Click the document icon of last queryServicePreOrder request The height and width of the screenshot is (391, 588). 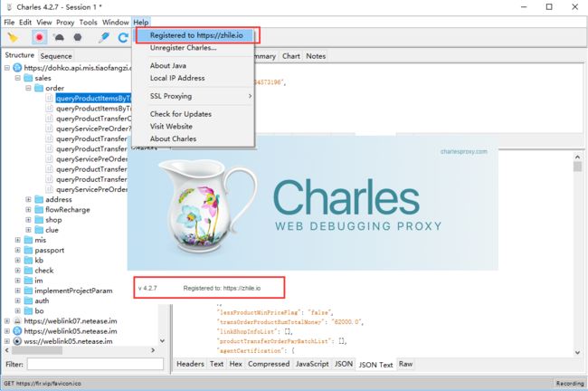49,189
